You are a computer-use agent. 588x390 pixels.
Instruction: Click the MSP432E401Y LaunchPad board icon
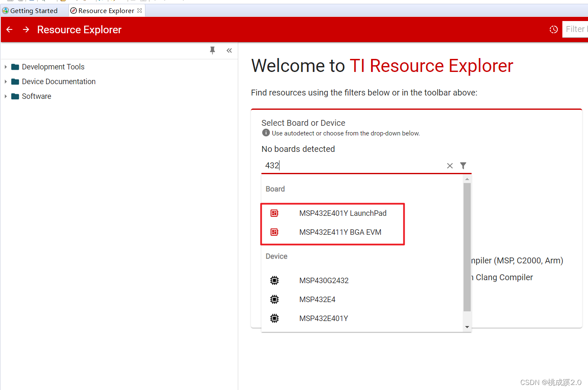tap(274, 213)
